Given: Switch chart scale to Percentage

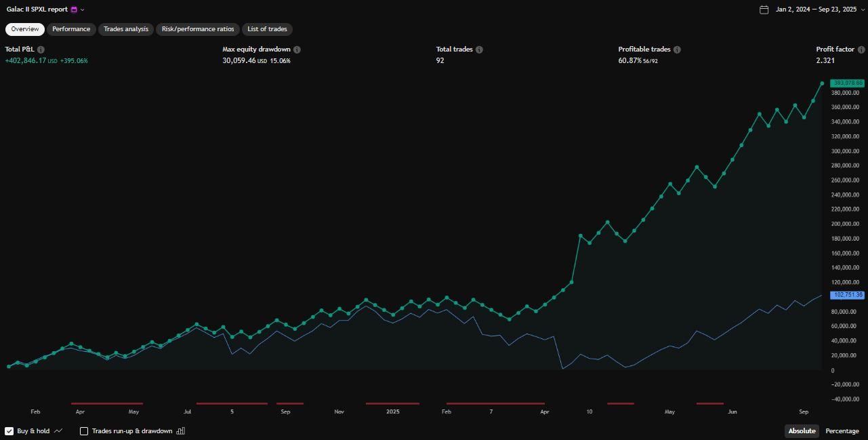Looking at the screenshot, I should (x=842, y=431).
